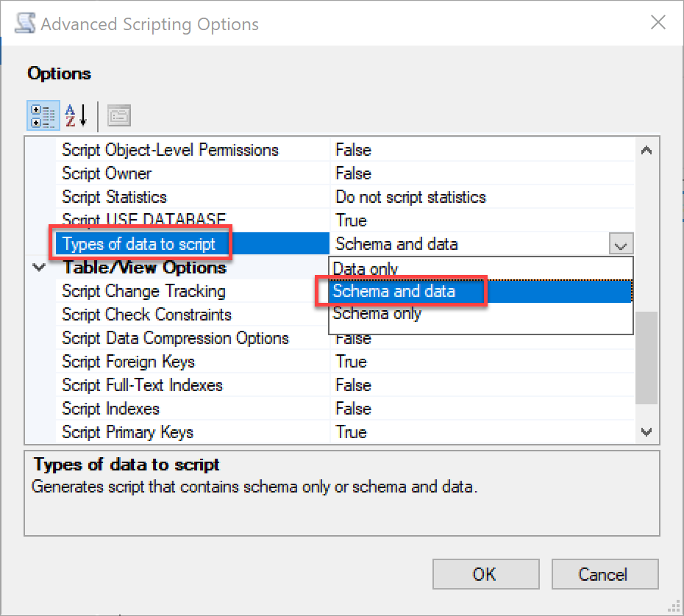Click the vertical scrollbar thumb
684x616 pixels.
click(x=646, y=357)
